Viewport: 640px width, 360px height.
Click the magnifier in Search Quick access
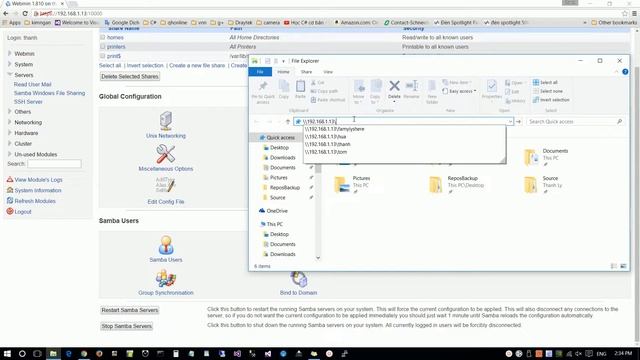pos(619,122)
